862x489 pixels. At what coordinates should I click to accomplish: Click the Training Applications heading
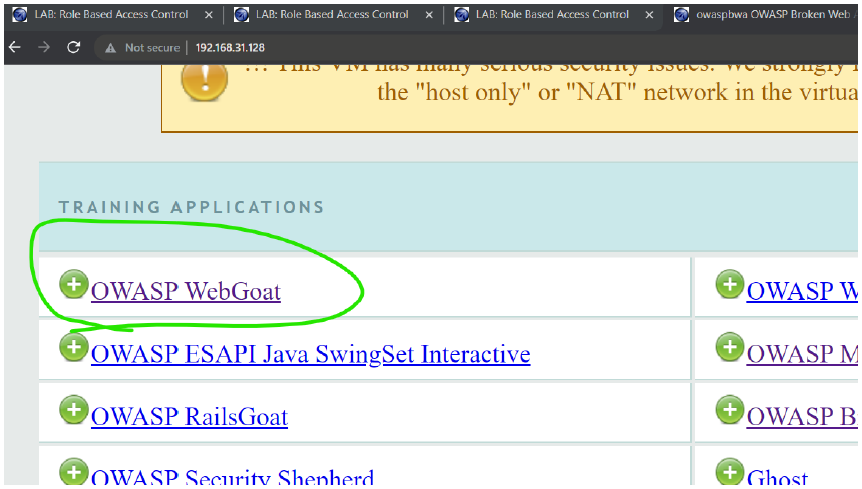click(192, 207)
